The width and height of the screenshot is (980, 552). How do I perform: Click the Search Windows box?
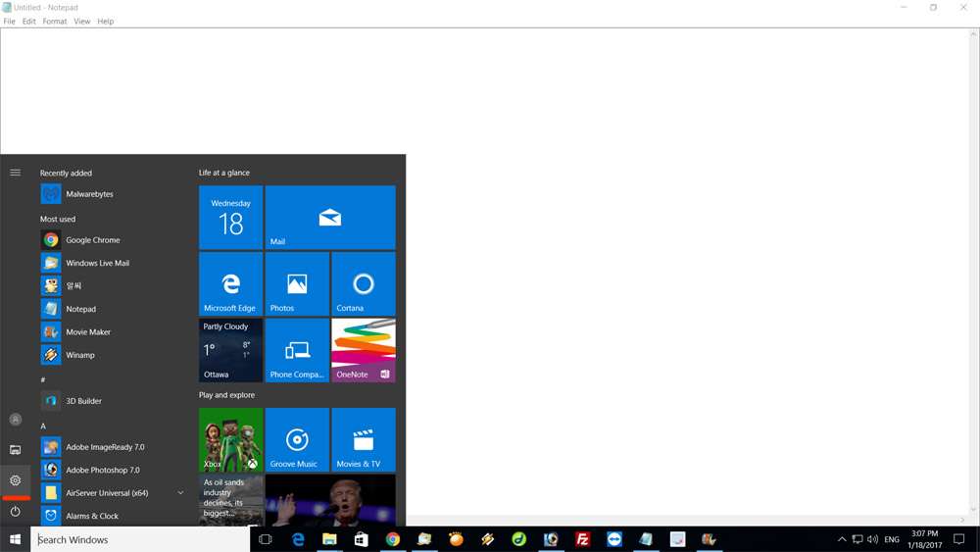(x=140, y=539)
